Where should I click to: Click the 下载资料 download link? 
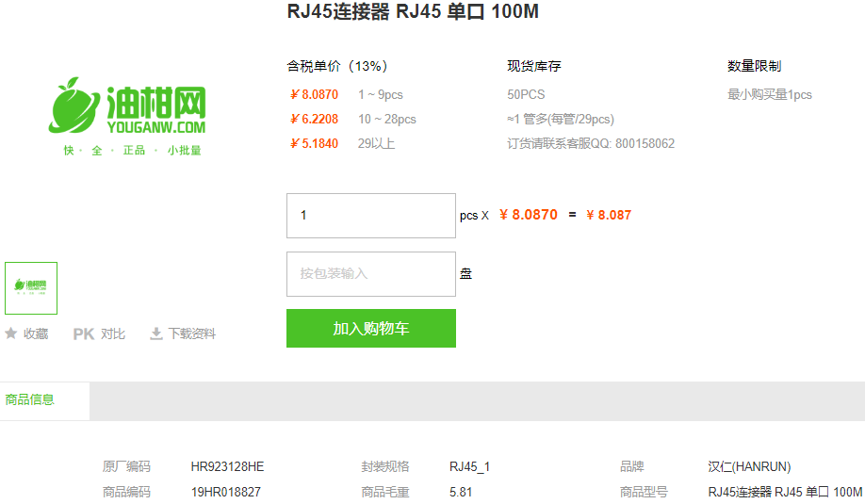tap(192, 333)
